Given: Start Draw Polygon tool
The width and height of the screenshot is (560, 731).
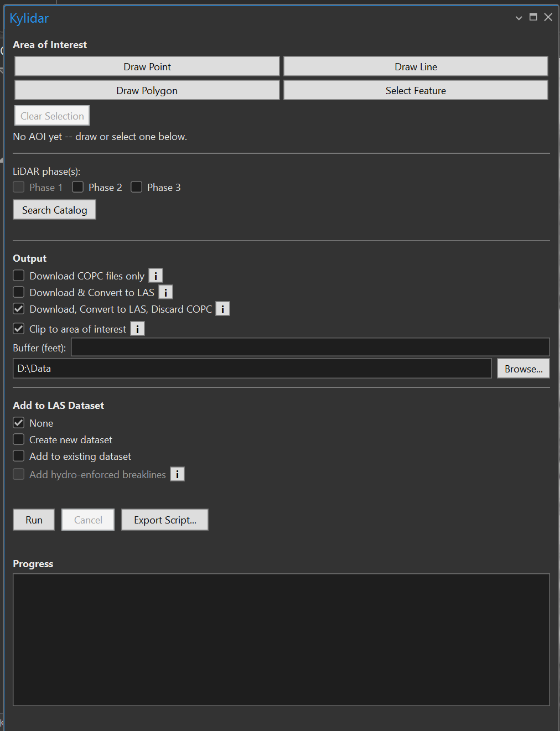Looking at the screenshot, I should (147, 90).
